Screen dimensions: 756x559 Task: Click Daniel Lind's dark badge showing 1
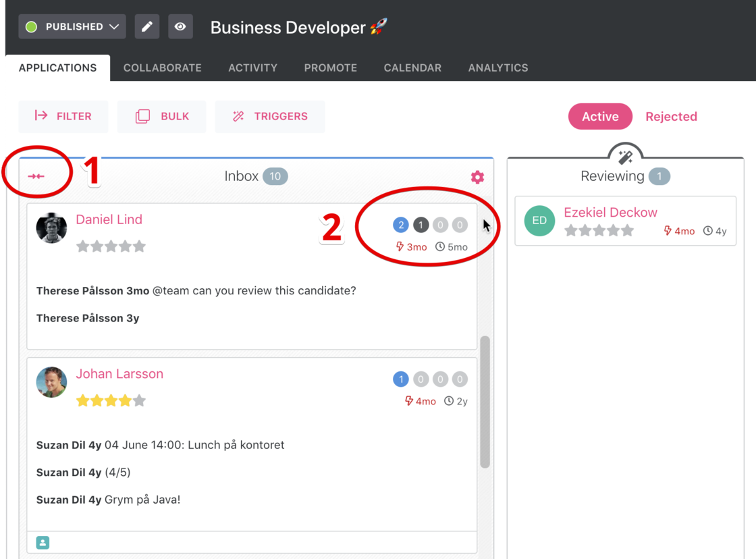[421, 225]
